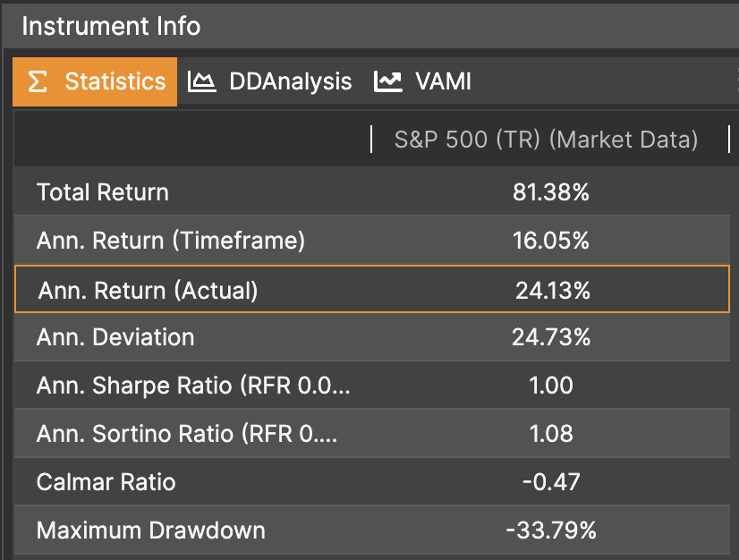Select the S&P 500 (TR) column header

(546, 140)
